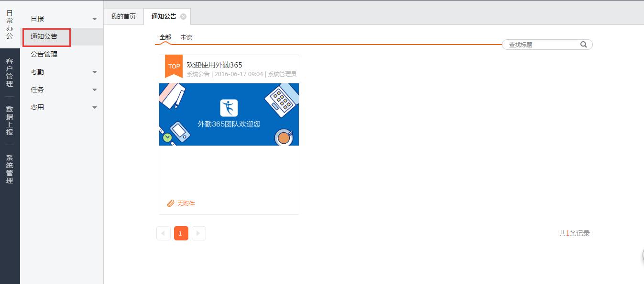Click the search magnifier icon
This screenshot has height=284, width=644.
click(x=583, y=45)
